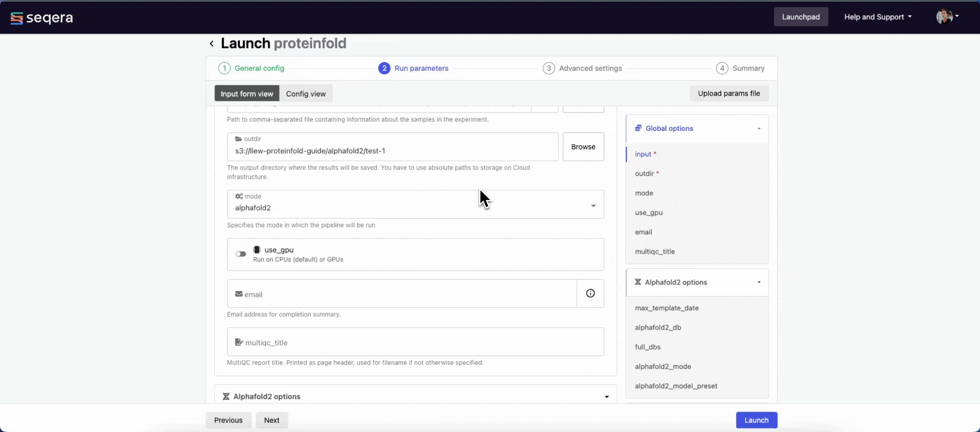The width and height of the screenshot is (980, 432).
Task: Click the Global options stack icon
Action: (x=638, y=128)
